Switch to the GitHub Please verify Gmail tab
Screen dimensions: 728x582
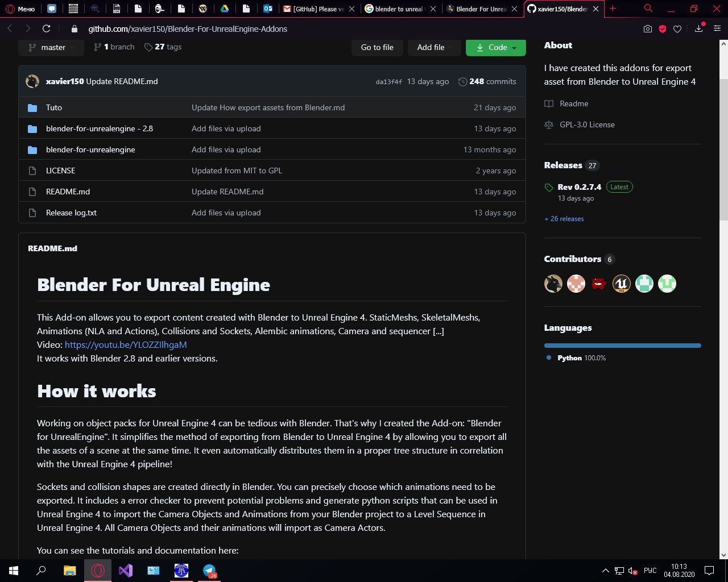pyautogui.click(x=319, y=9)
